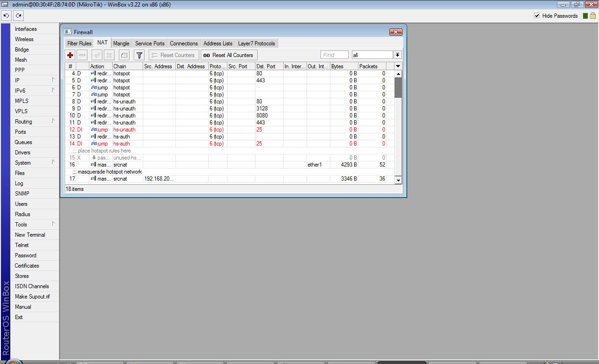Click the Undo arrow icon
Screen dimensions: 599x364
(6, 15)
